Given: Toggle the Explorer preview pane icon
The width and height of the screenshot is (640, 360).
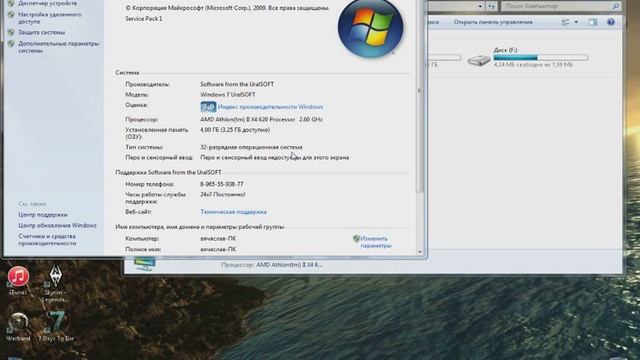Looking at the screenshot, I should (593, 22).
